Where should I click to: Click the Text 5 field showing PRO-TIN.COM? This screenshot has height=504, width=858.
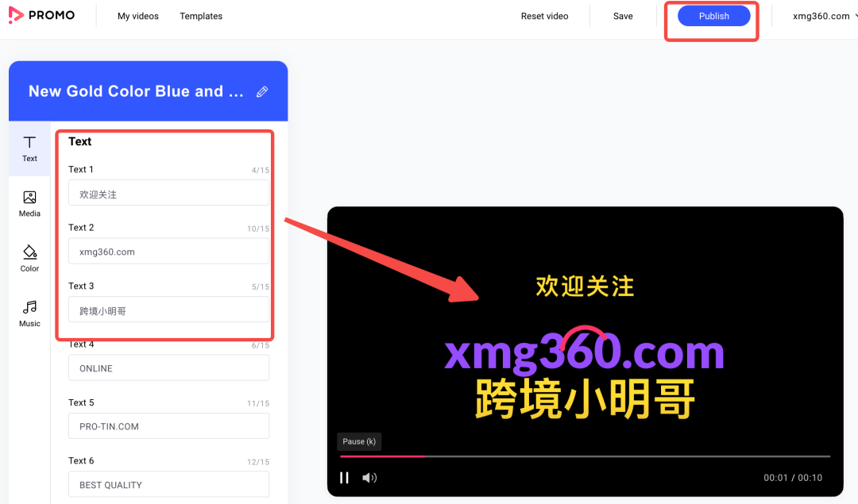pos(168,426)
